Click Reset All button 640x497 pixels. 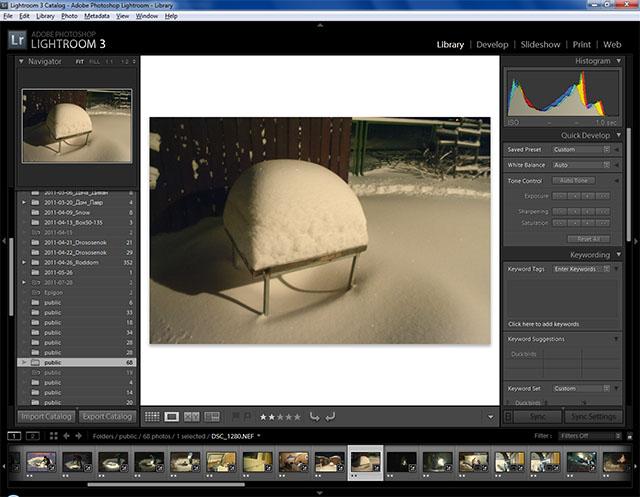pyautogui.click(x=588, y=239)
